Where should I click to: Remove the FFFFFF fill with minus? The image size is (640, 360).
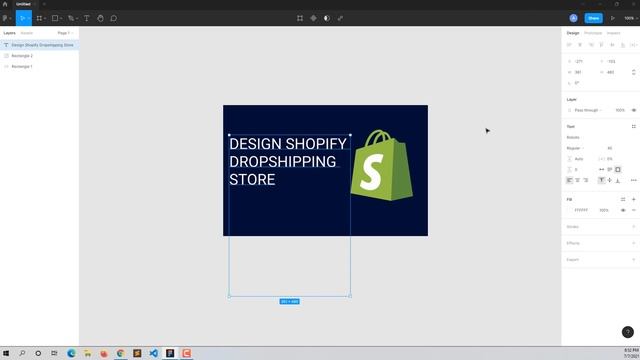tap(634, 210)
